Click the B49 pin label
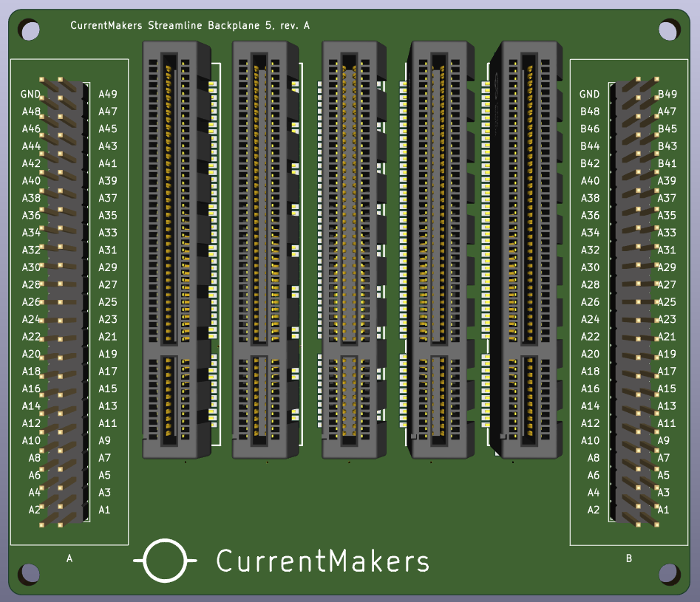The height and width of the screenshot is (602, 700). click(667, 95)
